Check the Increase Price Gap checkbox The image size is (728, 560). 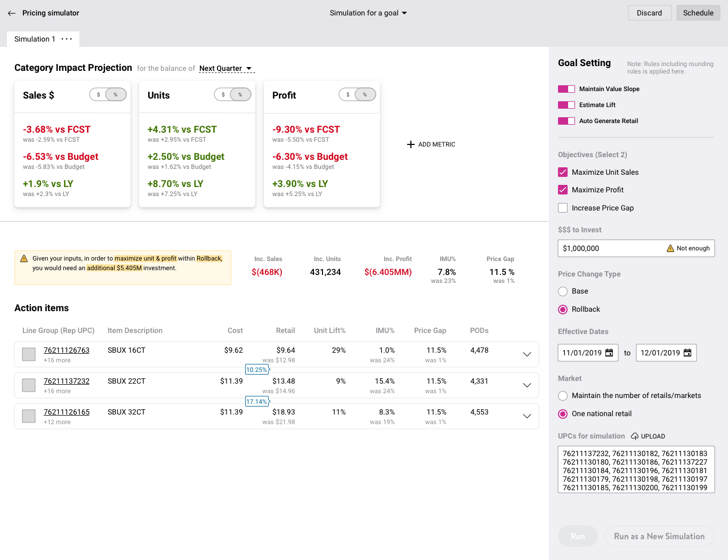(x=563, y=208)
